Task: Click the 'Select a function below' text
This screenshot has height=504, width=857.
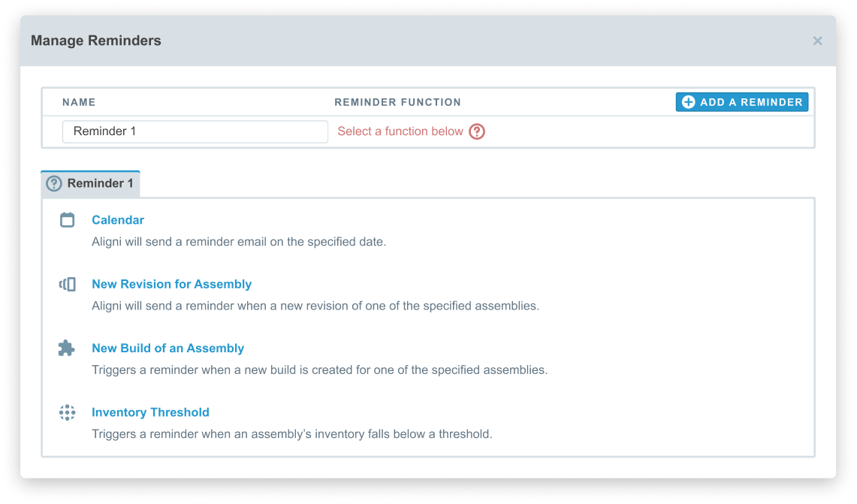Action: coord(400,131)
